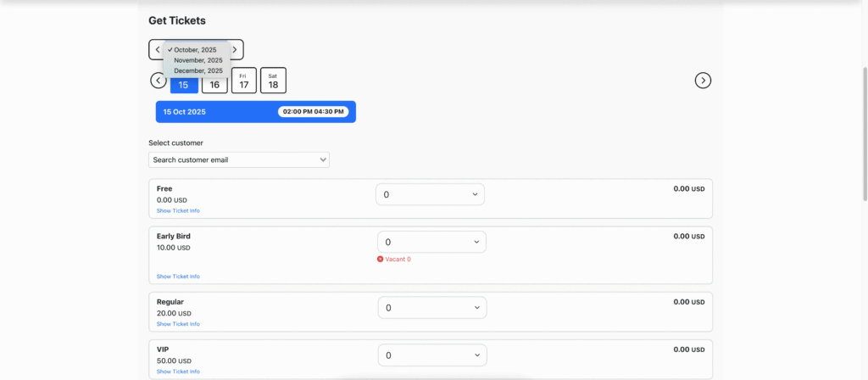The image size is (868, 380).
Task: Select October, 2025 in month list
Action: coord(195,50)
